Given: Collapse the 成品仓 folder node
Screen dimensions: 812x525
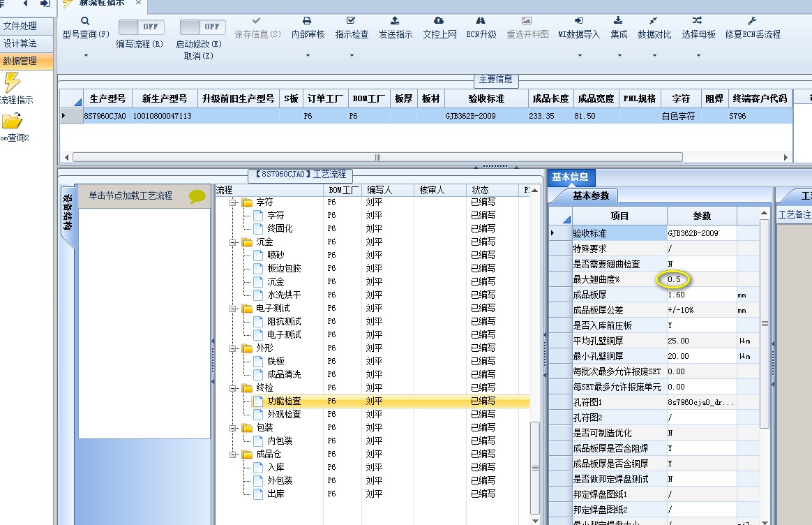Looking at the screenshot, I should click(233, 454).
